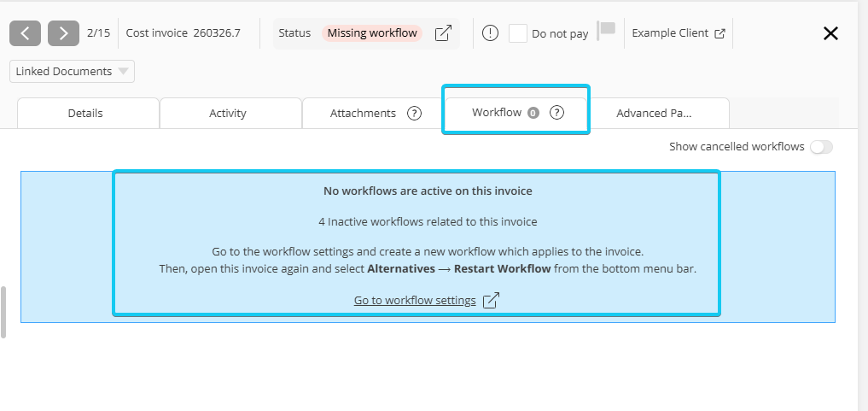The image size is (868, 411).
Task: Open the Advanced Pa... tab
Action: click(658, 113)
